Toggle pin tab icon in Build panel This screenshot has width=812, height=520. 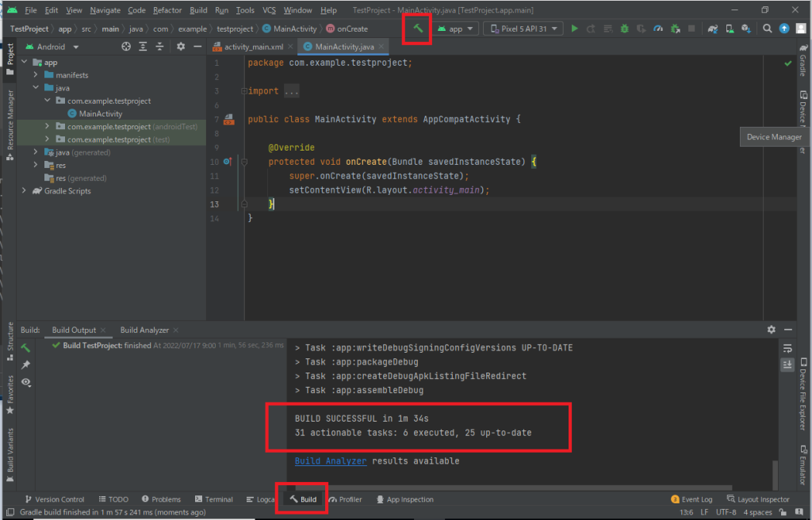tap(26, 365)
